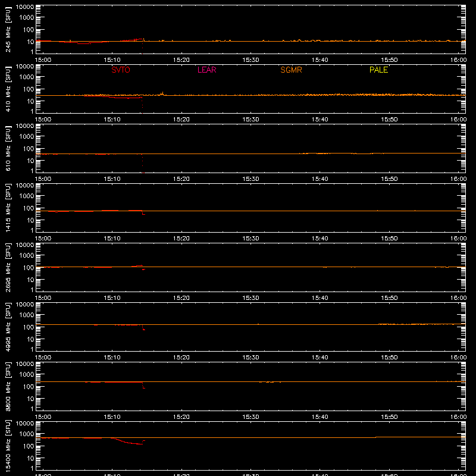Click the 10000 tick of the 245 MHz axis

(25, 7)
